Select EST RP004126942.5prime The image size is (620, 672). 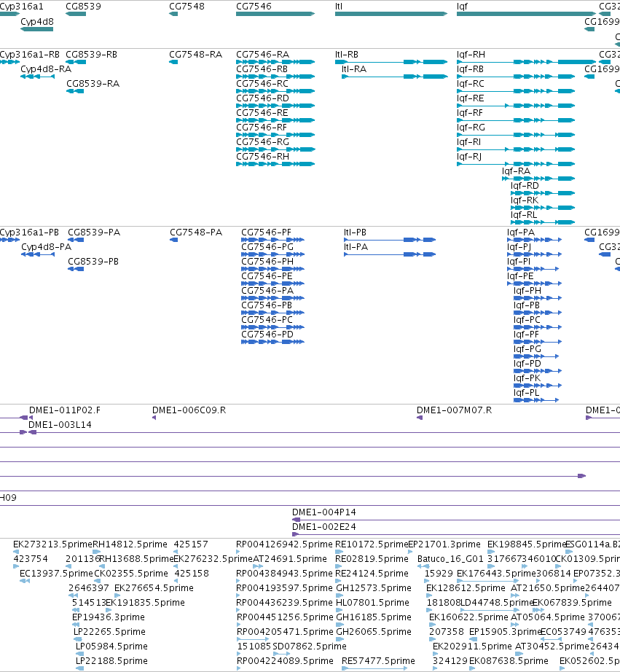click(x=284, y=544)
